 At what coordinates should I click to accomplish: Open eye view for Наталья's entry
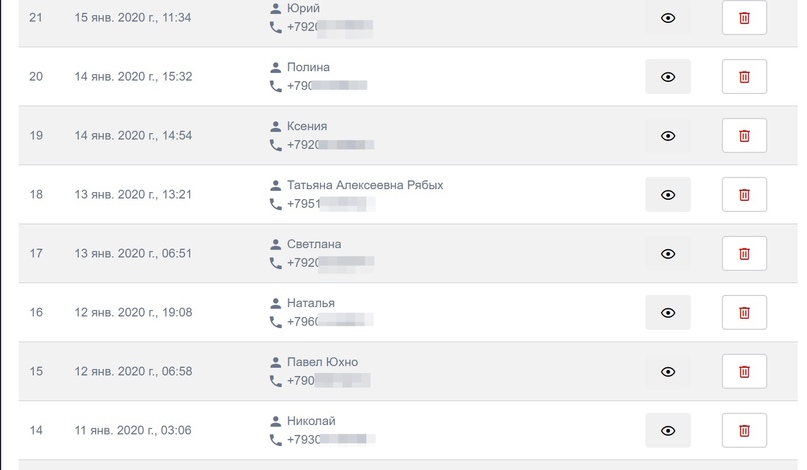point(668,313)
